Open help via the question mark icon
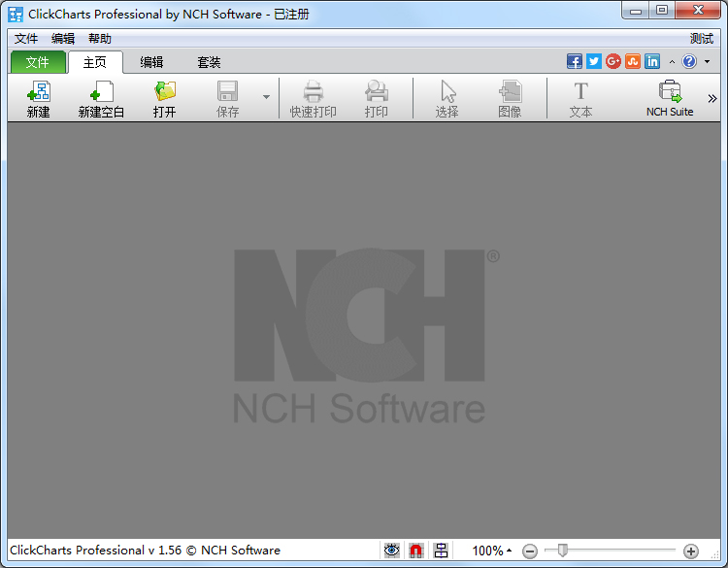The width and height of the screenshot is (728, 568). pyautogui.click(x=689, y=61)
